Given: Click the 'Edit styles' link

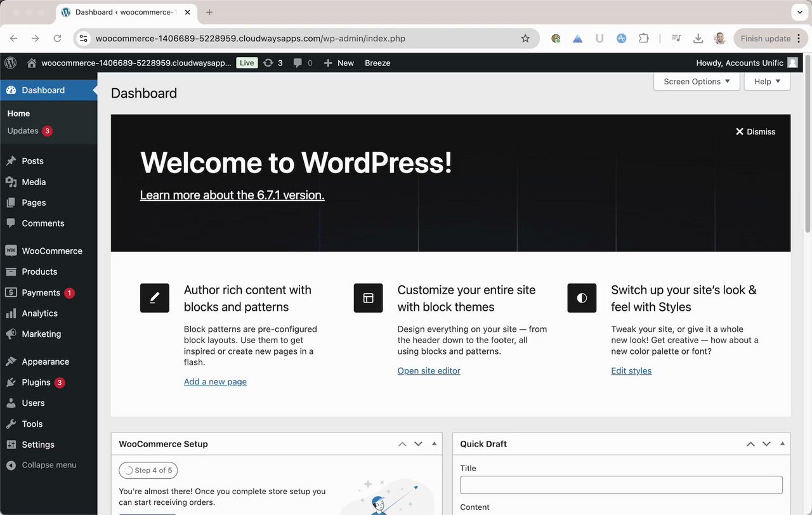Looking at the screenshot, I should [x=631, y=371].
